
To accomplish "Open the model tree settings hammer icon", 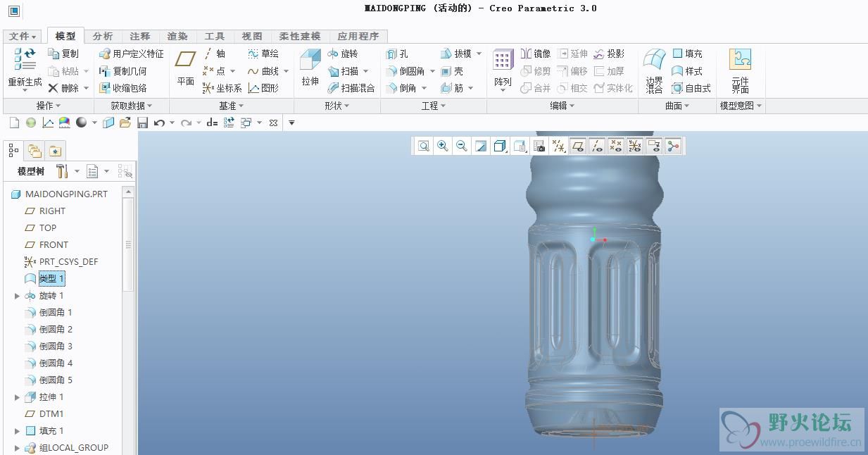I will pyautogui.click(x=62, y=171).
